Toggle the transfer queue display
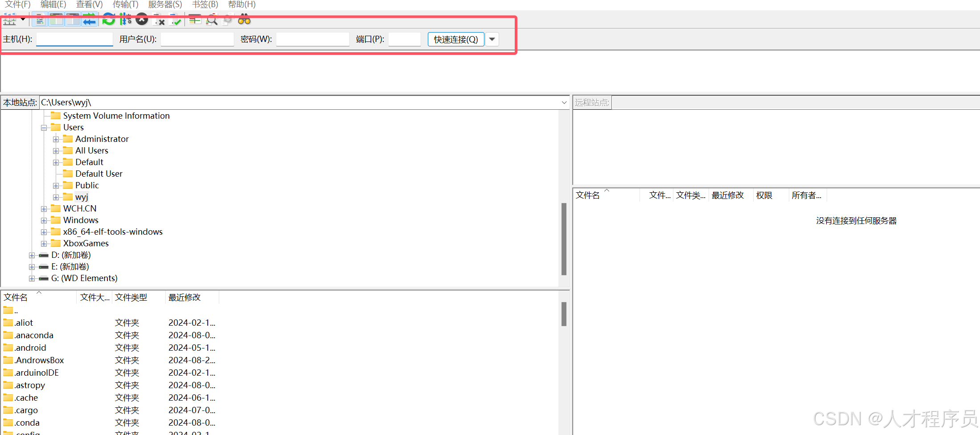 [89, 20]
